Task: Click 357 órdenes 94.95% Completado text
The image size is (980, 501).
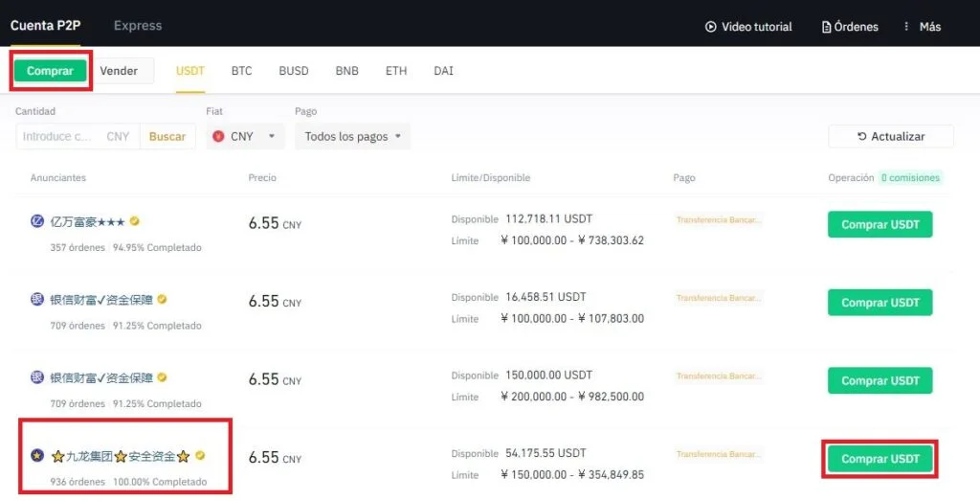Action: [125, 248]
